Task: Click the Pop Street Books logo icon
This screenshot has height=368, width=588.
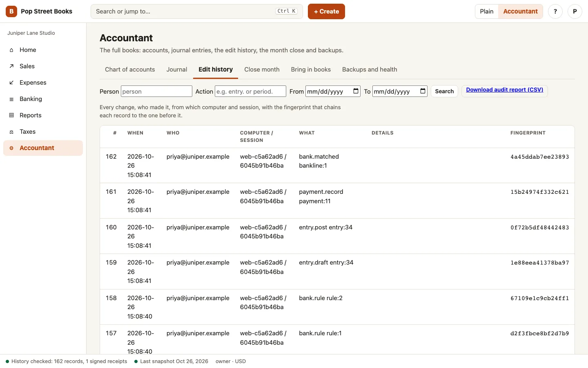Action: click(11, 11)
